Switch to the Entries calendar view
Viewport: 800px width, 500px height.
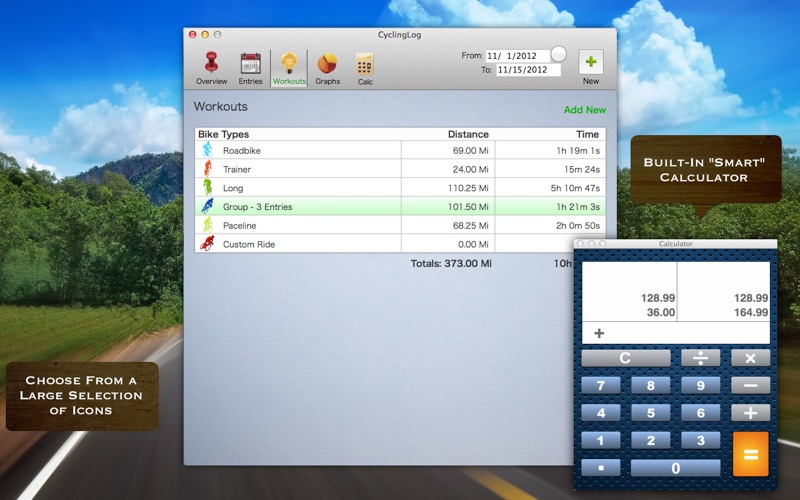250,67
